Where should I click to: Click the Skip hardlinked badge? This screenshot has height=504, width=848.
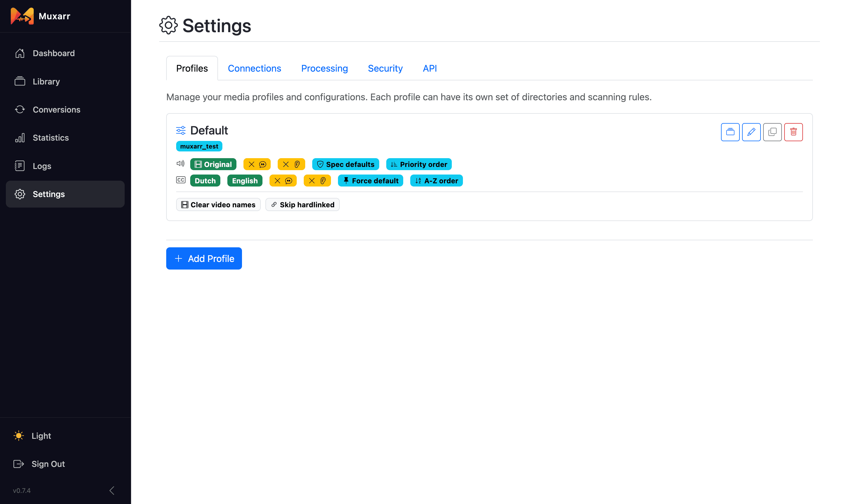pos(303,205)
